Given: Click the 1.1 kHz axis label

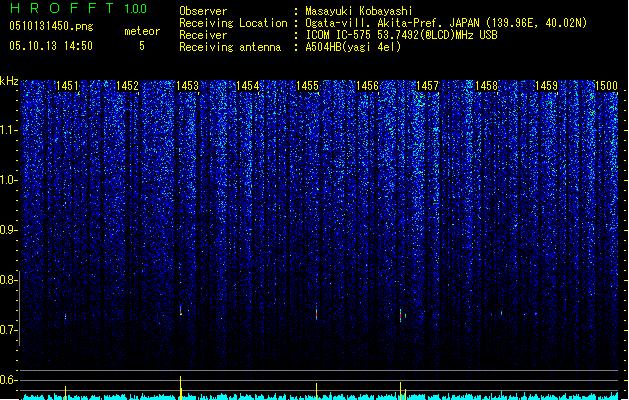Looking at the screenshot, I should pos(9,130).
